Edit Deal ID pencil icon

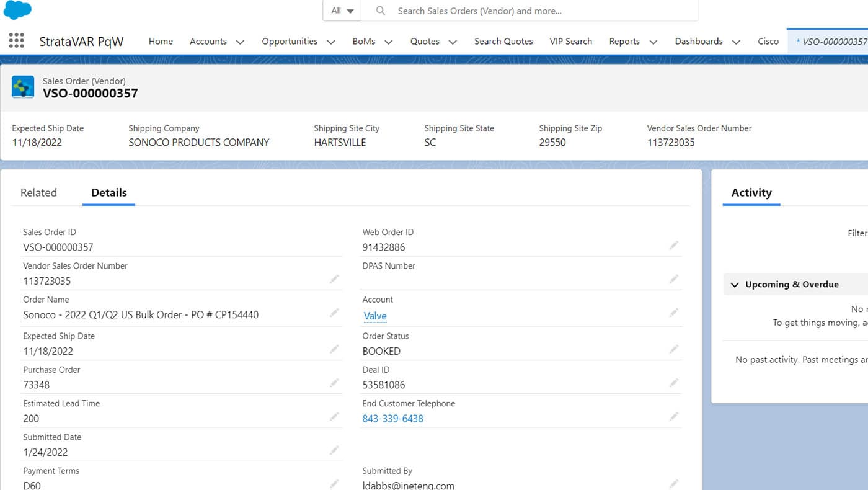coord(674,383)
